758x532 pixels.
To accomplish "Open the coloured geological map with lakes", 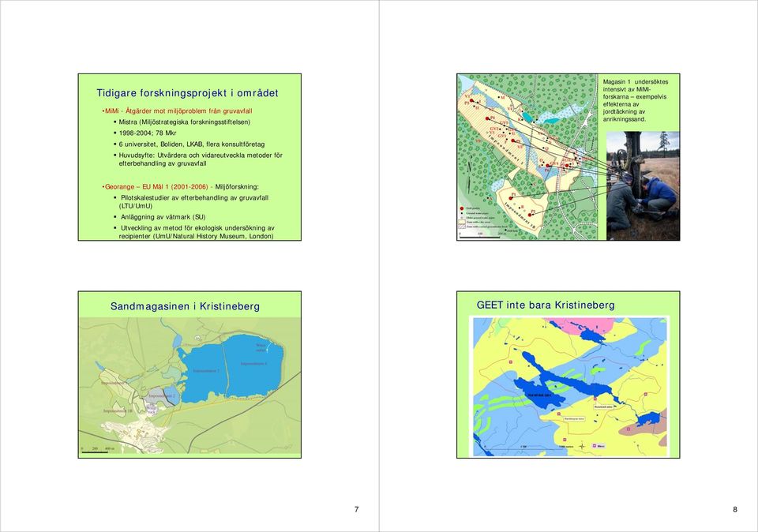I will pyautogui.click(x=569, y=387).
